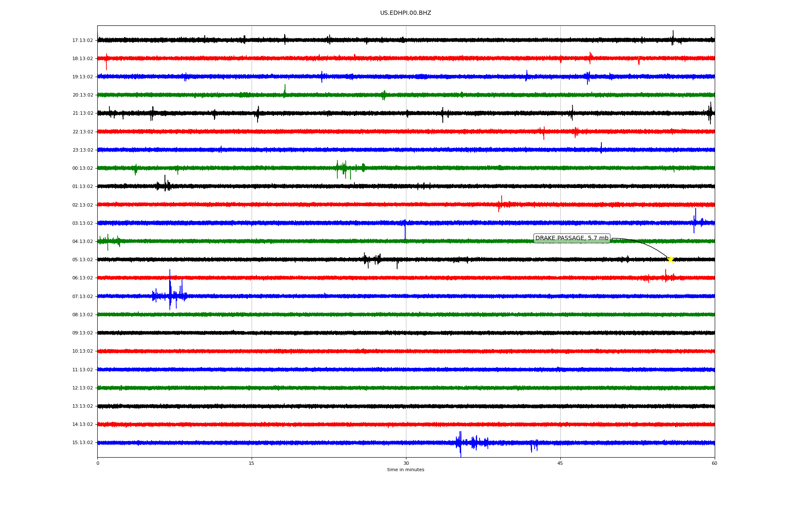The image size is (812, 508).
Task: Click the red spike on 02:13:02 trace
Action: click(x=501, y=204)
